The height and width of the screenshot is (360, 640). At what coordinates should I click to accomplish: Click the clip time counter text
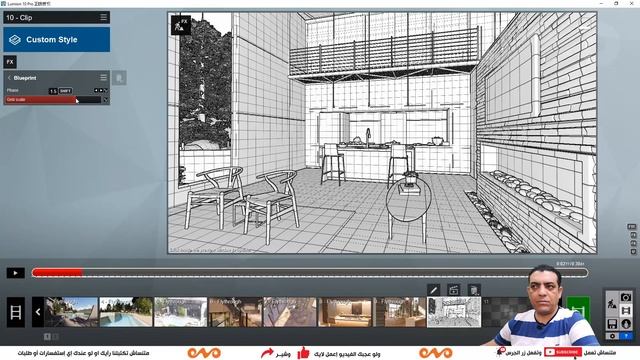[x=570, y=264]
